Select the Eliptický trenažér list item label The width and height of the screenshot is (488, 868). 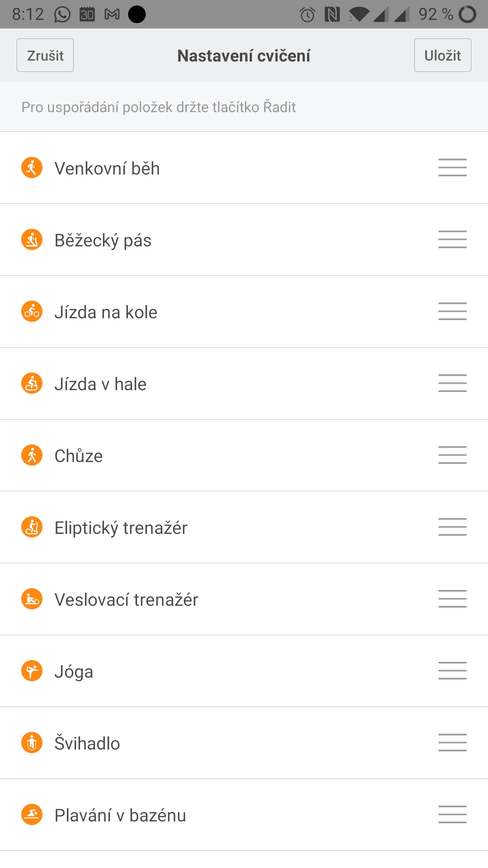pos(121,528)
